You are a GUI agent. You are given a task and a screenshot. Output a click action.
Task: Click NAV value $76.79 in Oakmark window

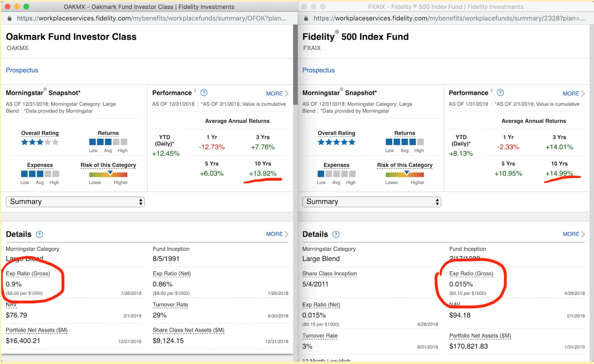[16, 315]
